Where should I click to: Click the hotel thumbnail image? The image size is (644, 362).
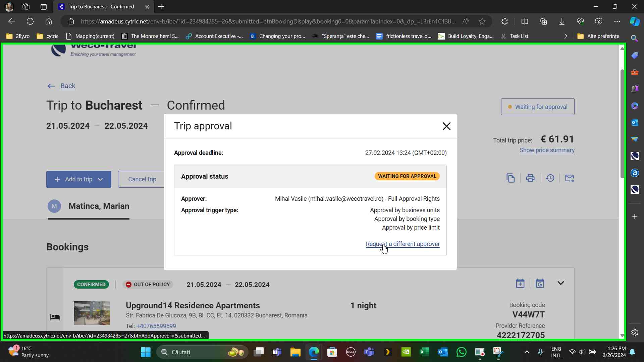tap(92, 313)
